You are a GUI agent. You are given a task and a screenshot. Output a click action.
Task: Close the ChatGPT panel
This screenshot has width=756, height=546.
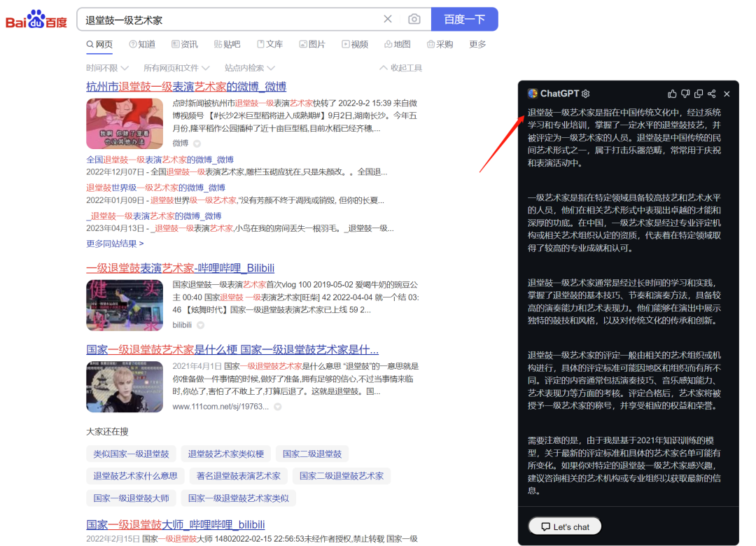pos(727,94)
